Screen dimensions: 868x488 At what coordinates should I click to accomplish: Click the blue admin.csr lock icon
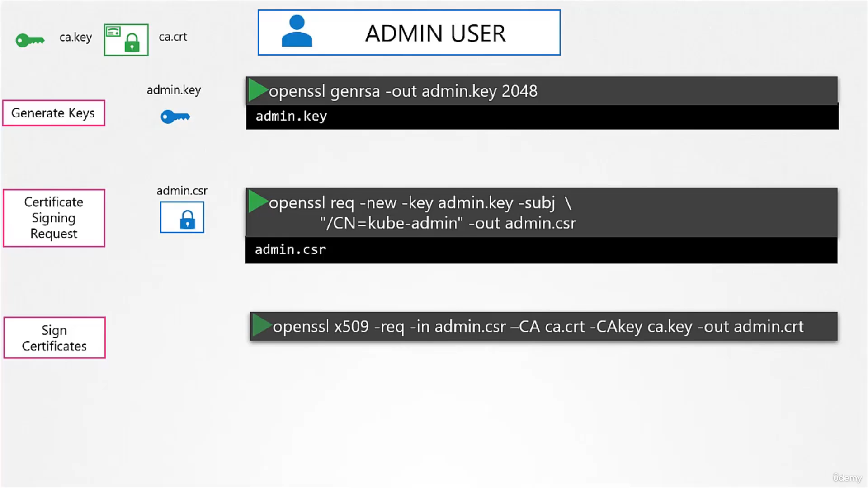point(182,217)
